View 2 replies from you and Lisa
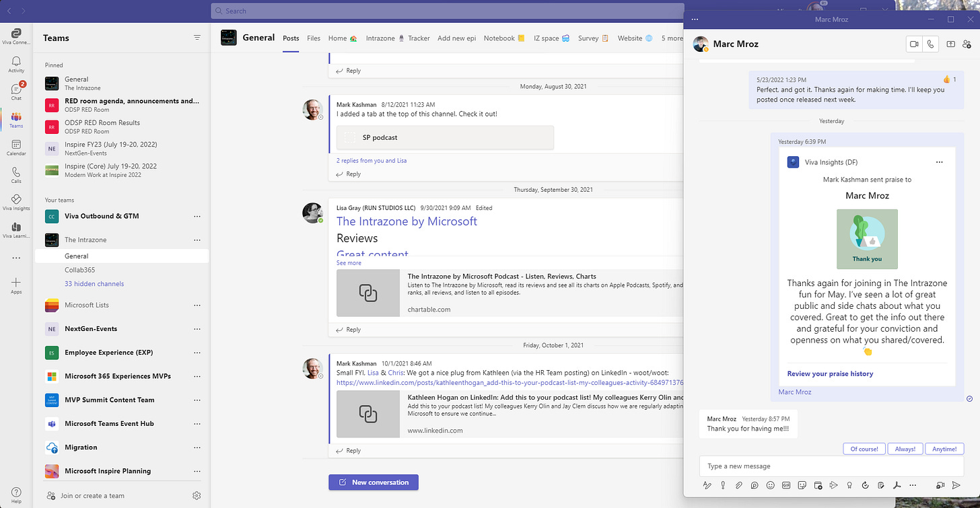This screenshot has width=980, height=508. tap(372, 160)
